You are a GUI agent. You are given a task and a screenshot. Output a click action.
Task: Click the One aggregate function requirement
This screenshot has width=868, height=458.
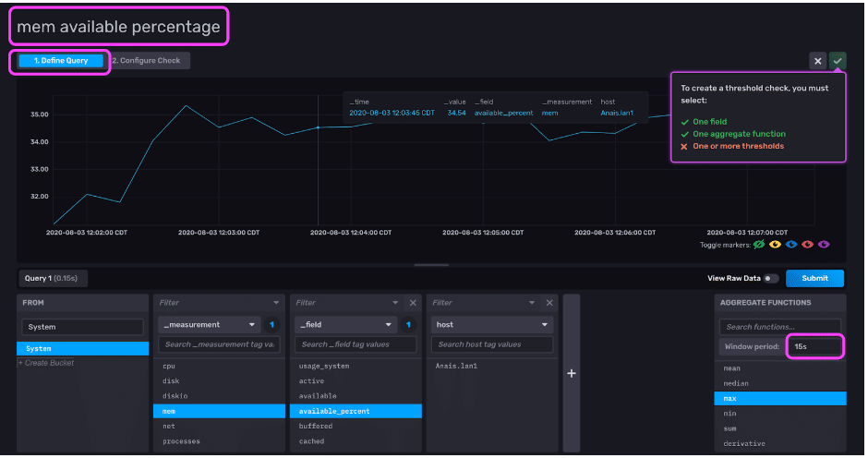tap(739, 134)
